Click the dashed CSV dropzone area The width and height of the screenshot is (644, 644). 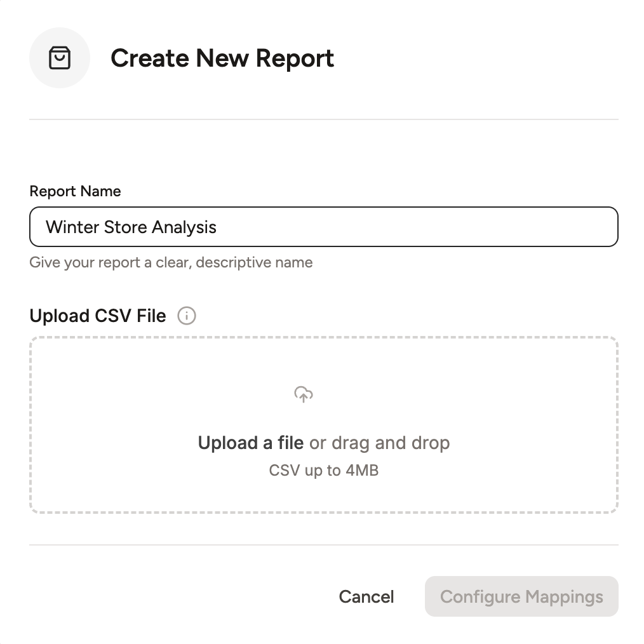tap(324, 426)
